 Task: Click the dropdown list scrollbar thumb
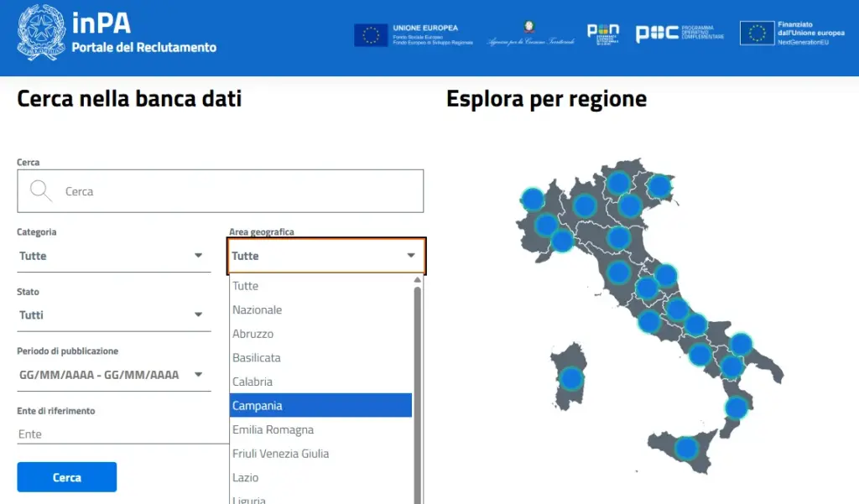click(418, 394)
